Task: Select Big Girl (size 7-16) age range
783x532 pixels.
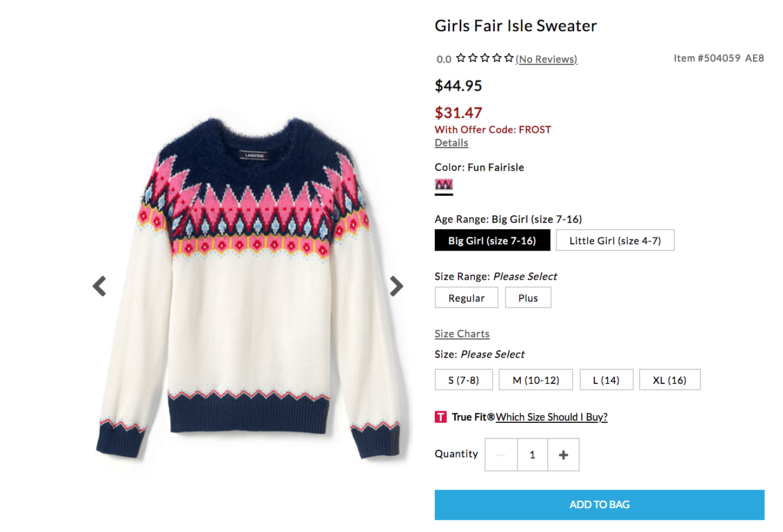Action: [492, 241]
